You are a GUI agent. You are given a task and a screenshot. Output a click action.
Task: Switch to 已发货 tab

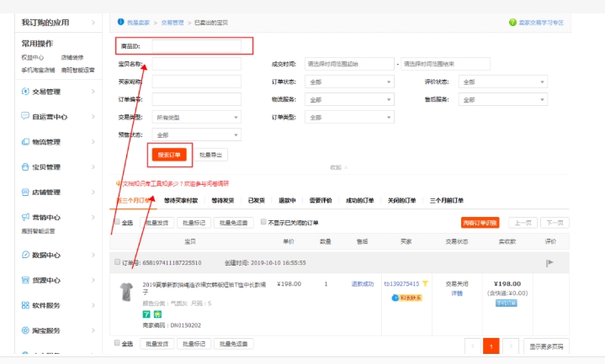click(256, 201)
